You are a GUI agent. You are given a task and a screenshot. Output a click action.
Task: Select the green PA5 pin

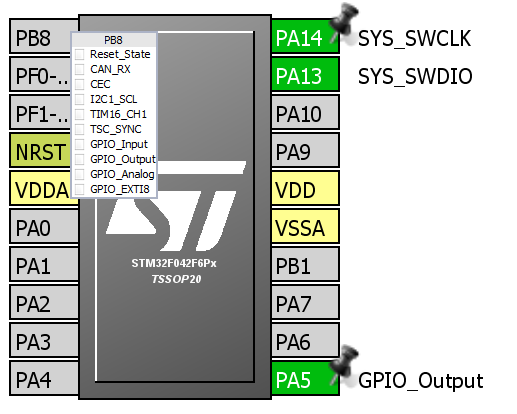pos(305,378)
